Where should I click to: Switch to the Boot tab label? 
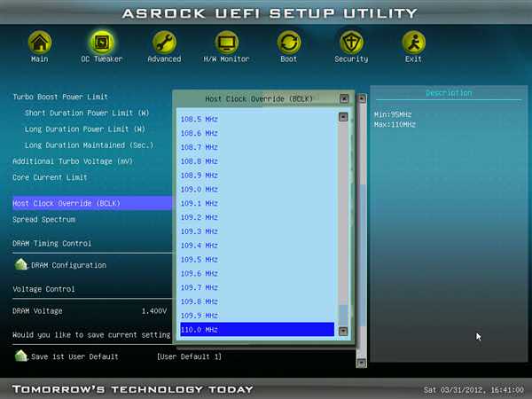click(289, 59)
